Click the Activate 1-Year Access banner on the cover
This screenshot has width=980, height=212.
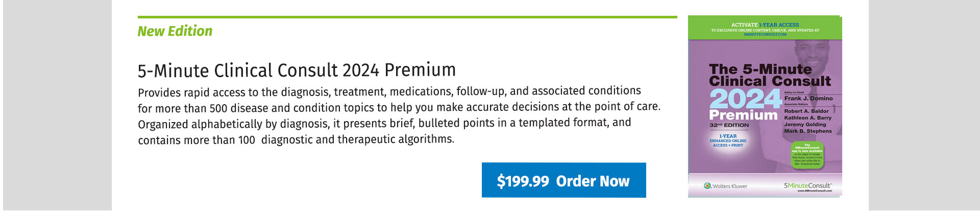(x=765, y=28)
